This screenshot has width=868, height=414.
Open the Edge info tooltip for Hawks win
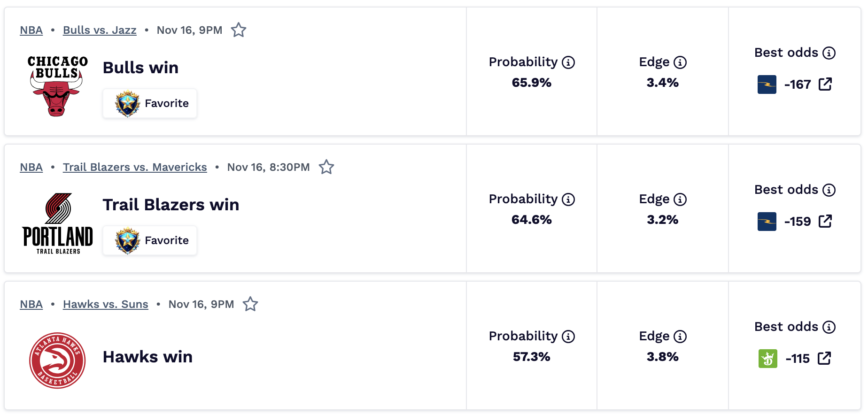coord(680,336)
